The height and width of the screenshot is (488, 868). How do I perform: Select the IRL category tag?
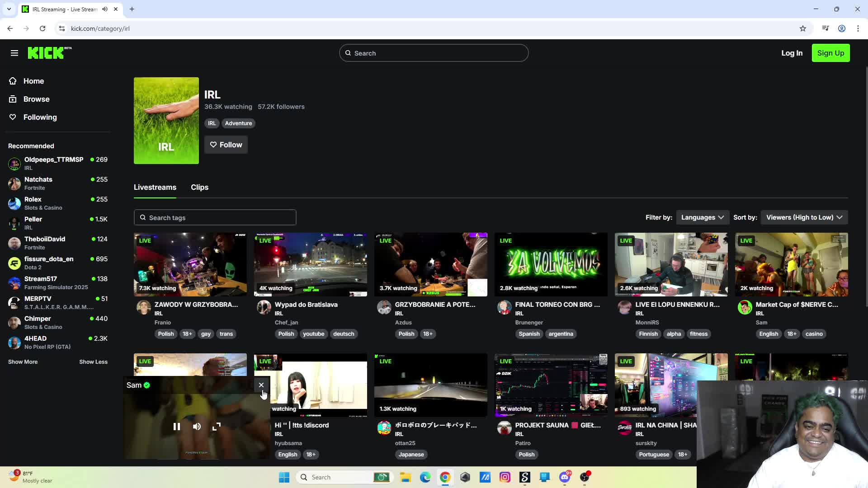click(212, 123)
